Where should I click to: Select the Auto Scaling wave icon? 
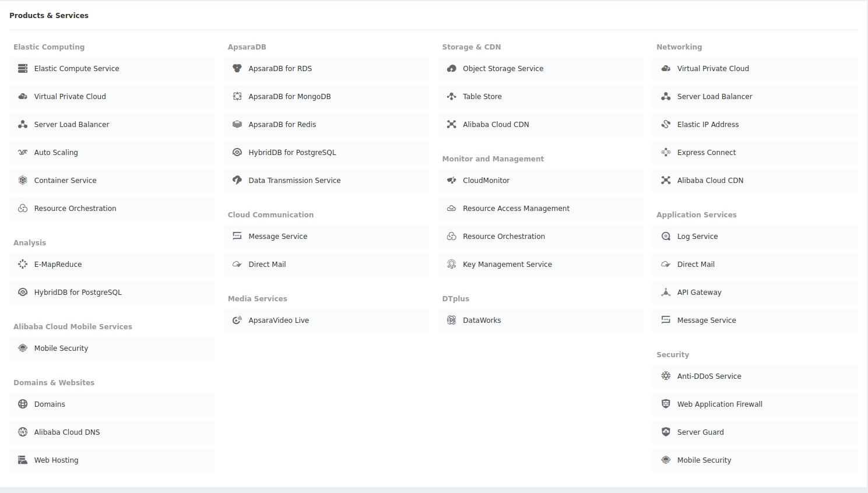click(x=23, y=153)
